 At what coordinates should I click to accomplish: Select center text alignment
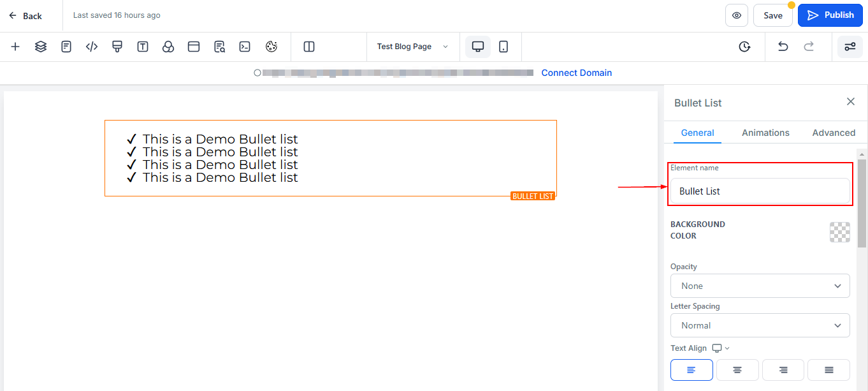[x=737, y=370]
